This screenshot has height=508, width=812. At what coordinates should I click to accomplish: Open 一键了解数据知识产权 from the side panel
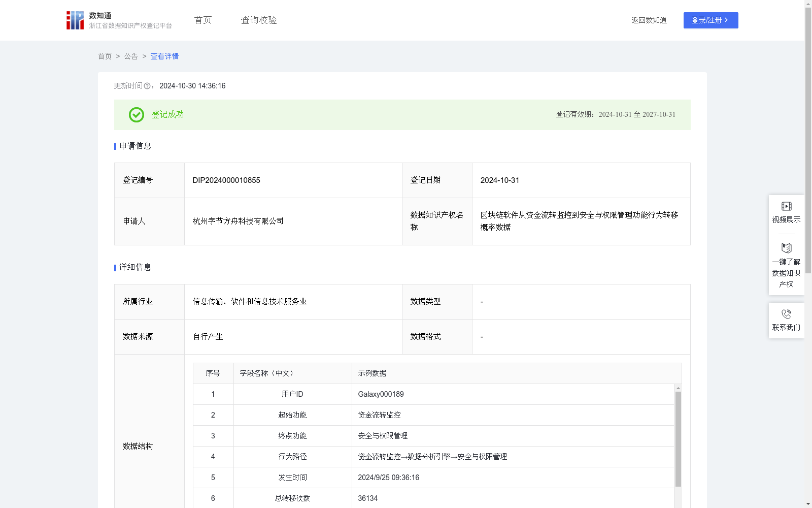click(786, 266)
